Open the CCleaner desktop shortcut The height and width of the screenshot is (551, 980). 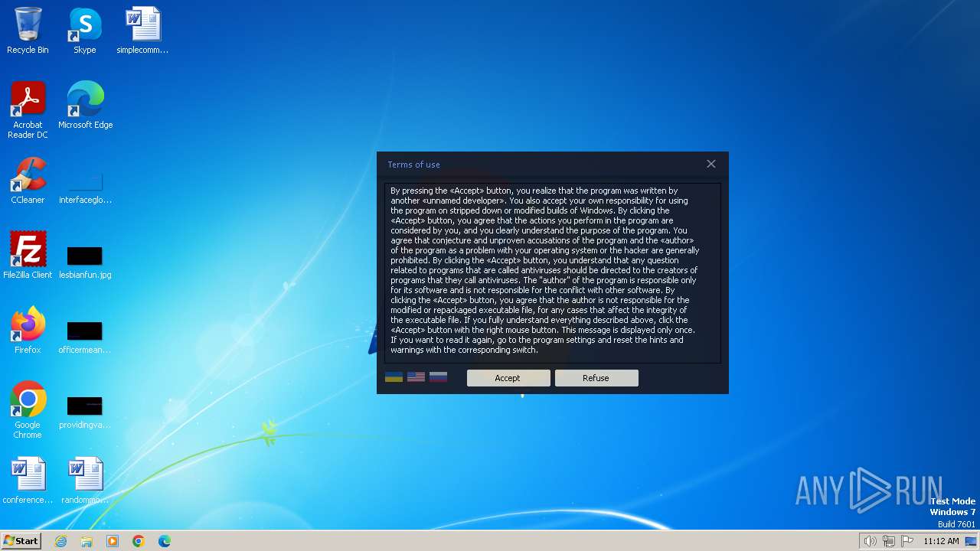[x=28, y=181]
